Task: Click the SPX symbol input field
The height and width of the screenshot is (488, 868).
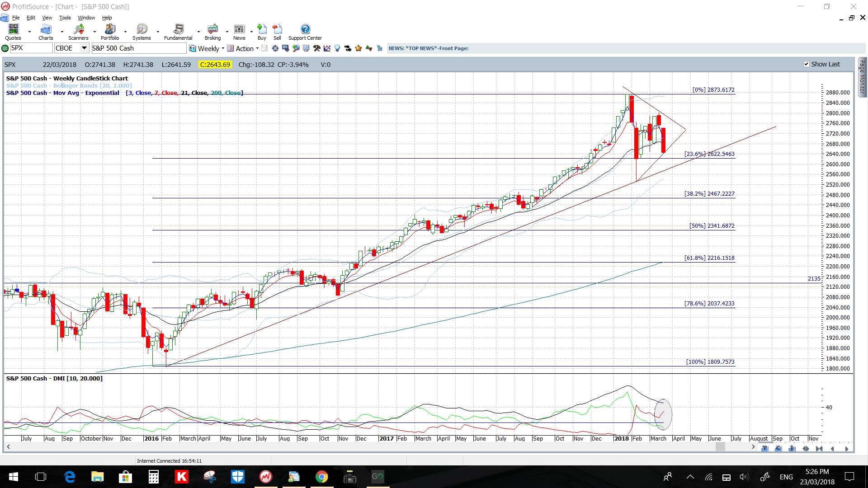Action: (31, 48)
